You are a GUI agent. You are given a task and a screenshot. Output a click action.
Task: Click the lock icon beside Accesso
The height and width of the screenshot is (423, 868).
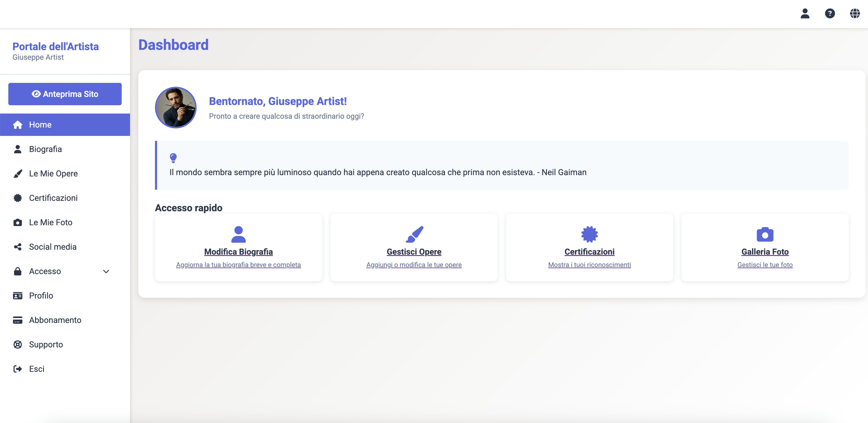[17, 271]
